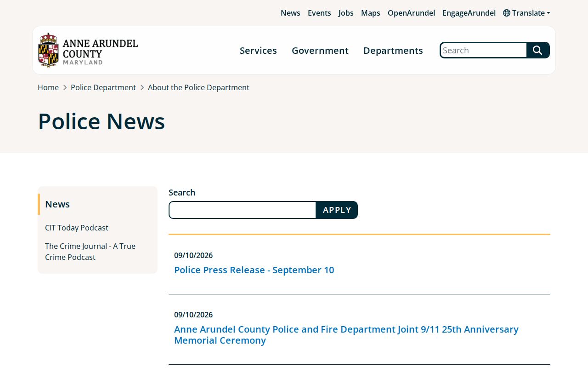Click the globe icon beside Translate
The height and width of the screenshot is (368, 588).
click(x=507, y=13)
